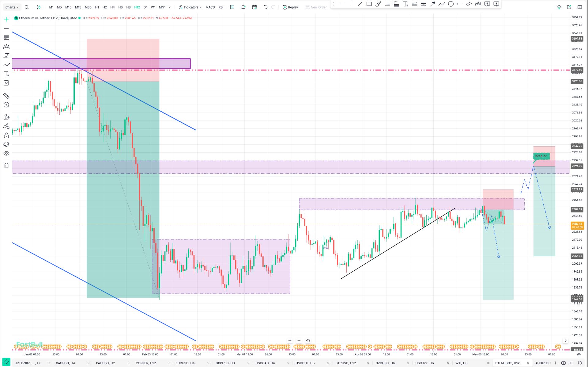Viewport: 588px width, 367px height.
Task: Select the D1 timeframe
Action: click(145, 7)
